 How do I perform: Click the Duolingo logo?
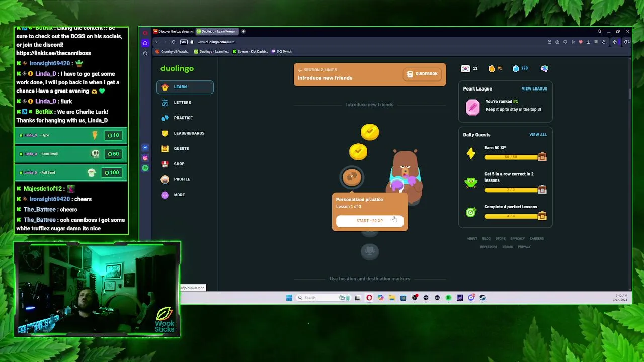177,68
